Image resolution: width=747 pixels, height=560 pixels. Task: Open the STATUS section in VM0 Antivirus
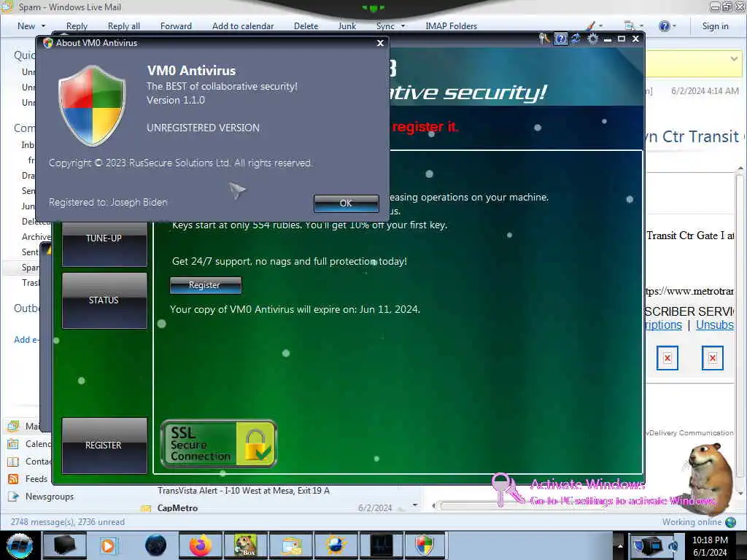pos(104,300)
